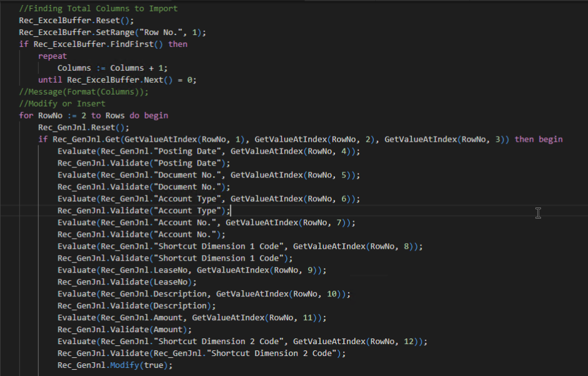
Task: Click the Validate("Posting Date") line
Action: coord(144,163)
